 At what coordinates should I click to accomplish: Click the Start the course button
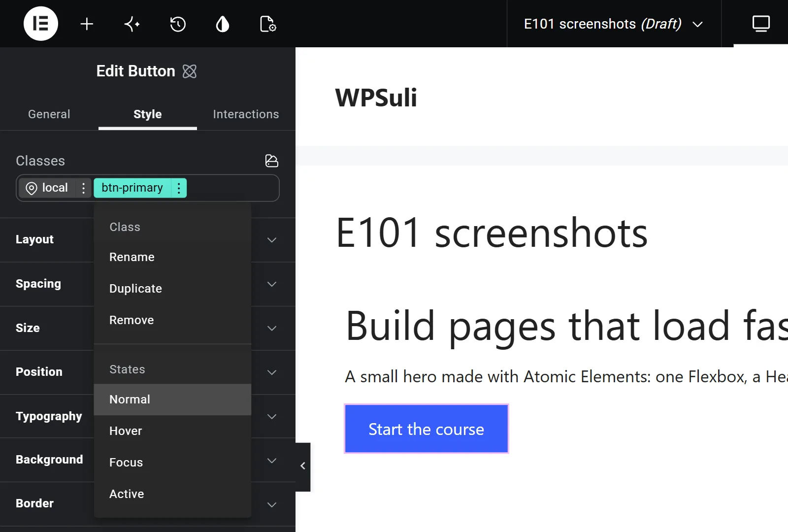click(x=427, y=429)
